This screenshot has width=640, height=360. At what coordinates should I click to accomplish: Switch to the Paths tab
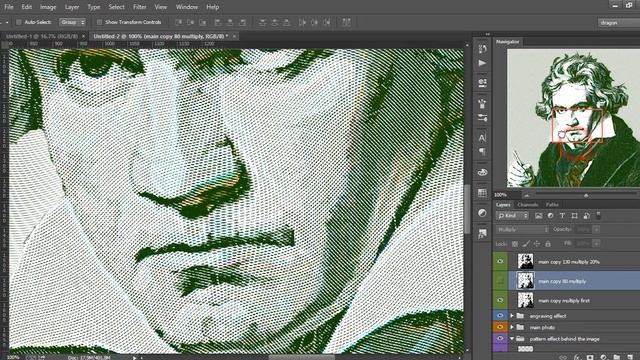pyautogui.click(x=552, y=204)
